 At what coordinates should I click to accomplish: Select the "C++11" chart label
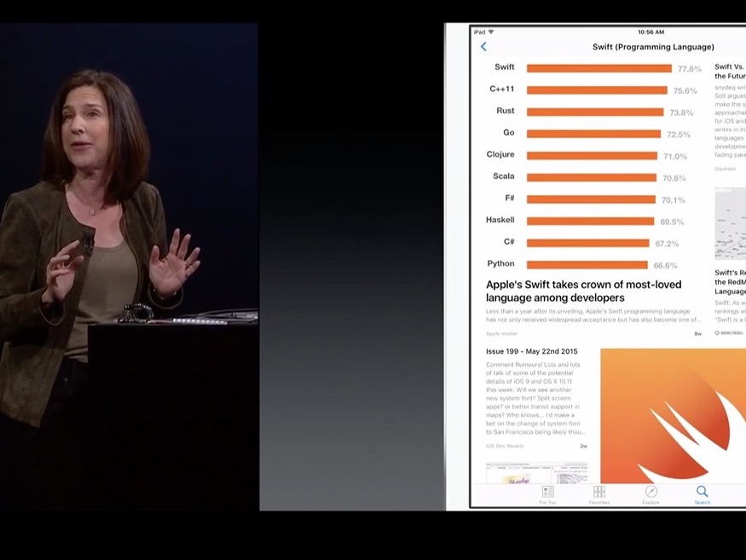coord(502,89)
